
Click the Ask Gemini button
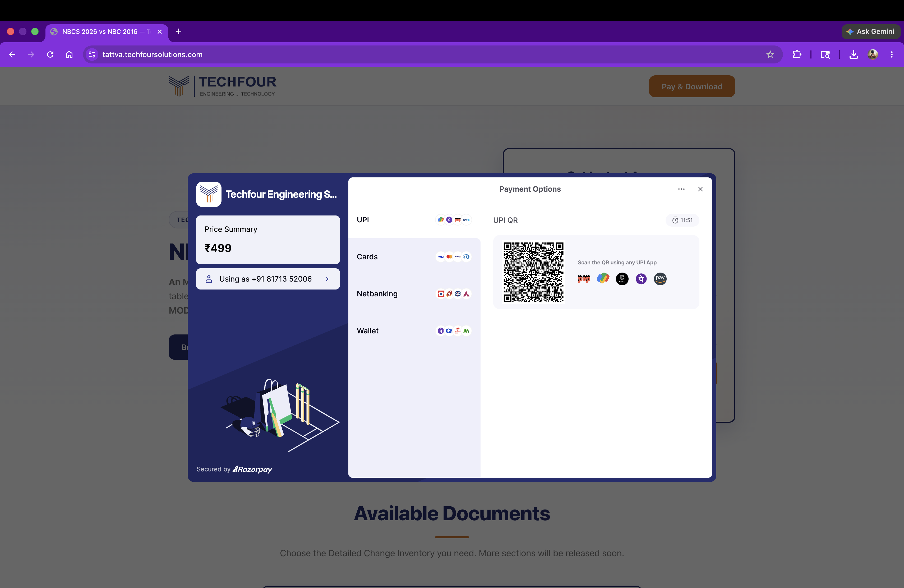click(871, 31)
